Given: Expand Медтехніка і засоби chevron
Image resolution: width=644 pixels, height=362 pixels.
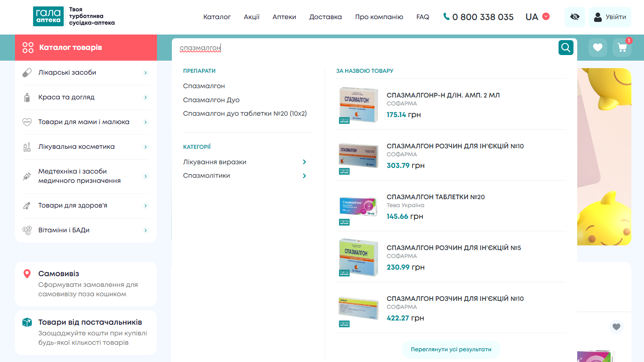Looking at the screenshot, I should [146, 176].
